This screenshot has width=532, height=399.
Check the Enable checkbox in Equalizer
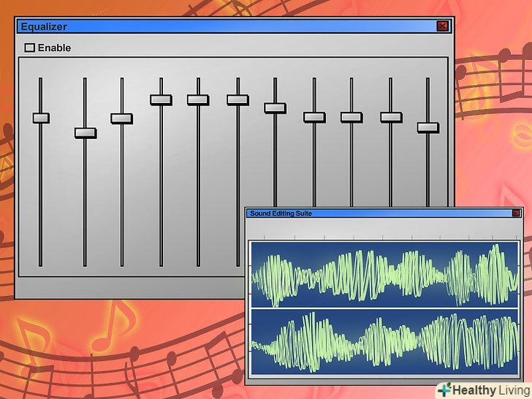point(30,47)
